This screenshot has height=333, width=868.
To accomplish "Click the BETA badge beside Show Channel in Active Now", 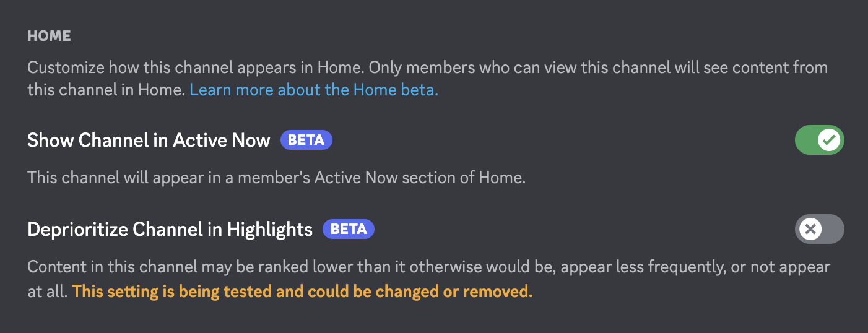I will (x=306, y=140).
